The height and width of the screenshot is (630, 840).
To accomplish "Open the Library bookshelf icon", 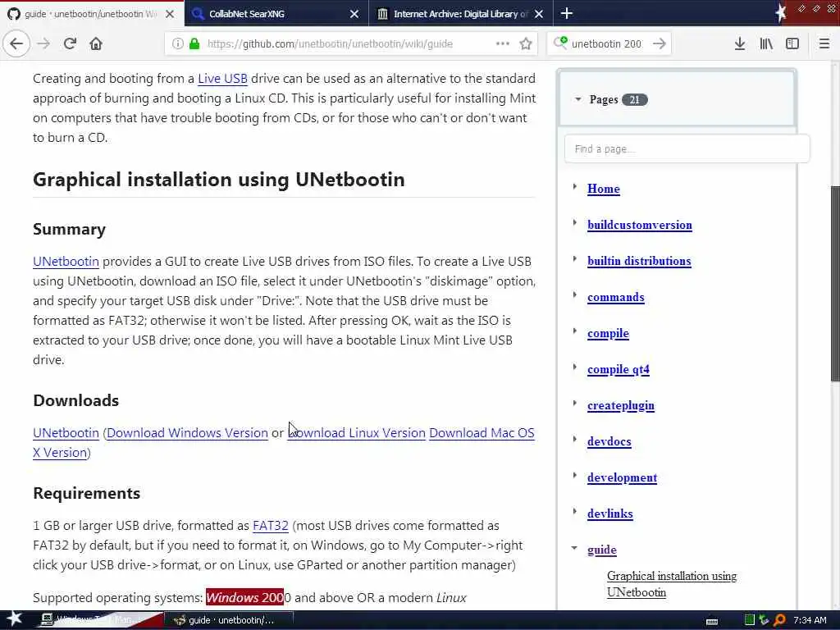I will (766, 44).
